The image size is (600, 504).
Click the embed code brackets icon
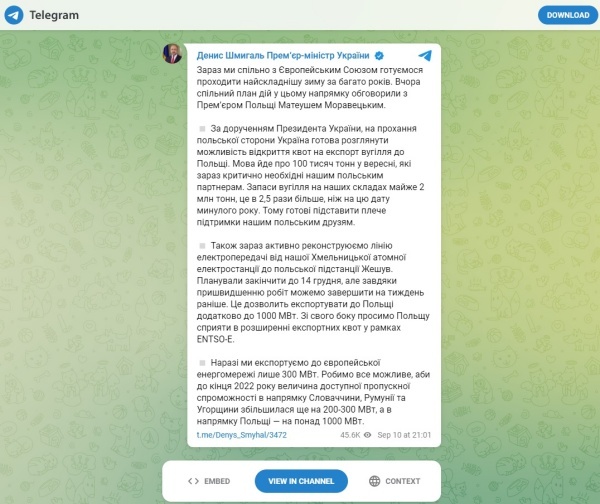pos(193,481)
